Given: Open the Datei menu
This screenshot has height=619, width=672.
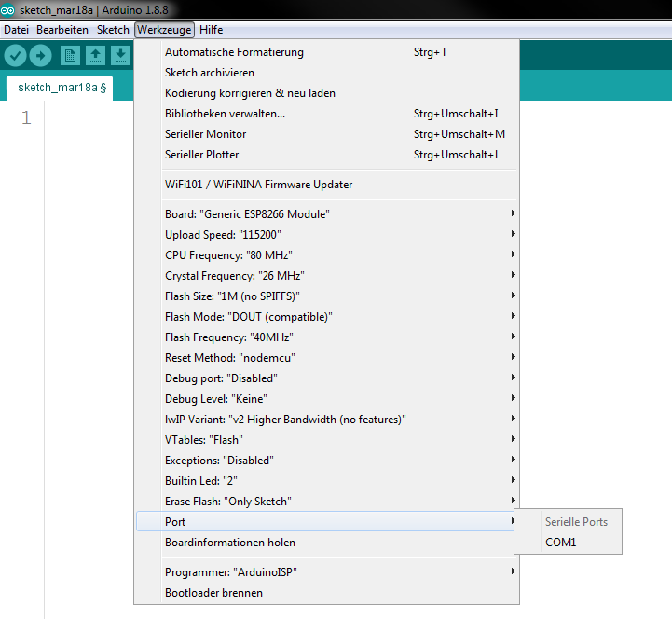Looking at the screenshot, I should point(17,30).
